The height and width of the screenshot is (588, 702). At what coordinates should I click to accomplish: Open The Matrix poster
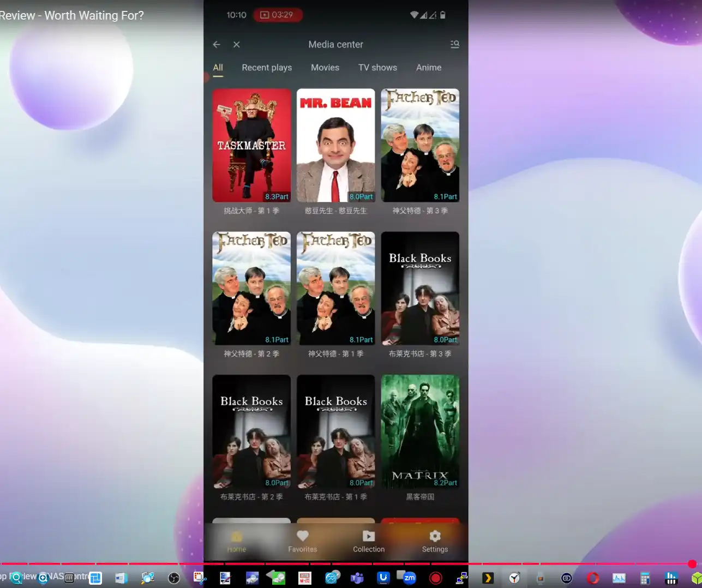click(x=420, y=431)
